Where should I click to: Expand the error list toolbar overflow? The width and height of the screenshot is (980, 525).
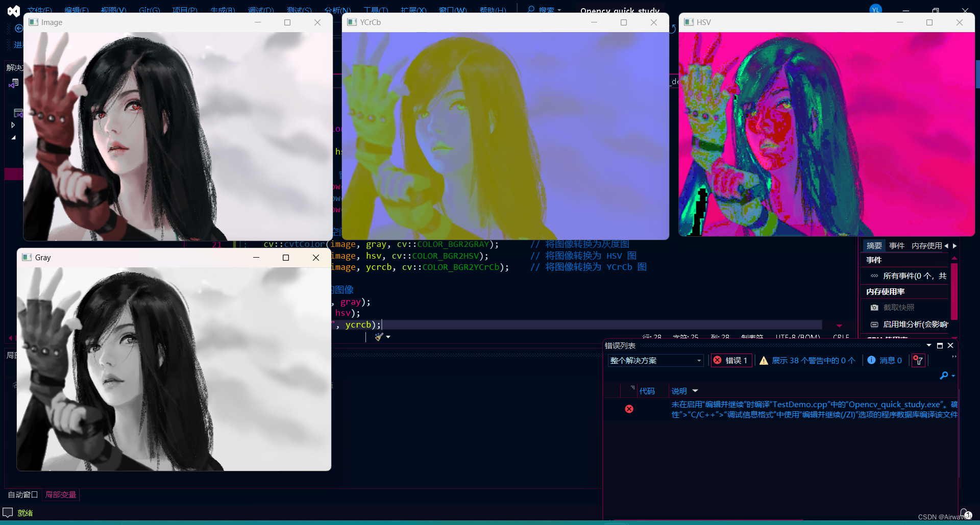coord(954,357)
